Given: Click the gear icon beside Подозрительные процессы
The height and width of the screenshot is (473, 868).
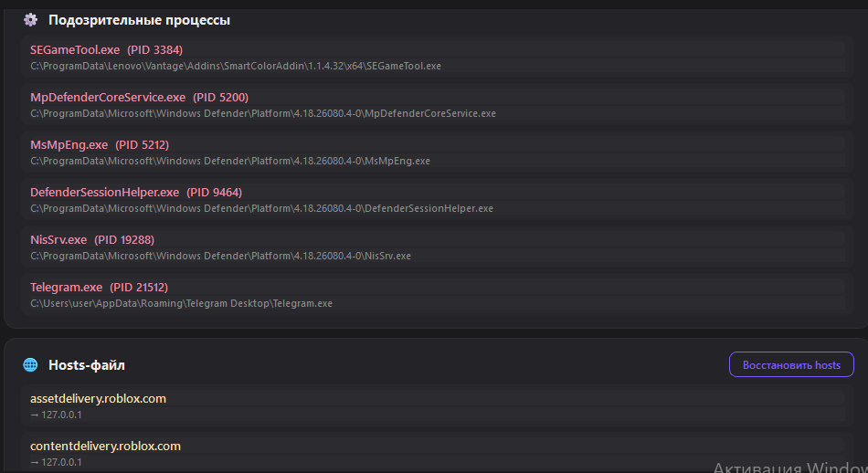Looking at the screenshot, I should 30,20.
